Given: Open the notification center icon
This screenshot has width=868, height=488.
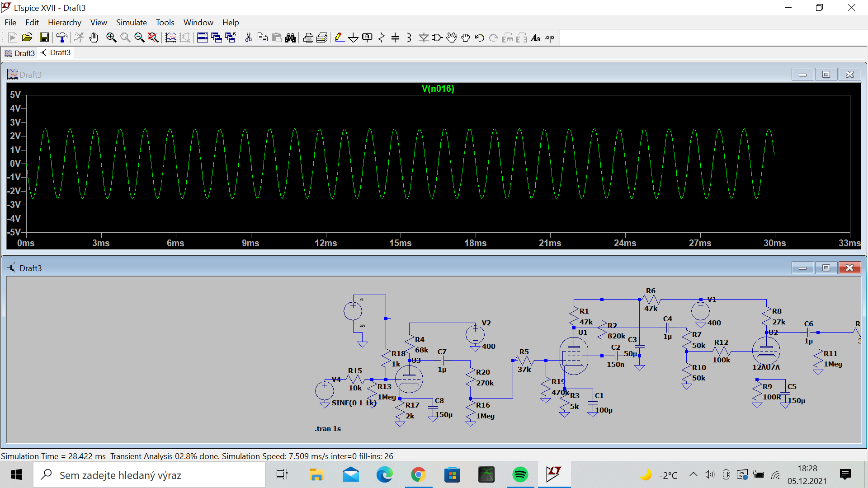Looking at the screenshot, I should click(845, 474).
